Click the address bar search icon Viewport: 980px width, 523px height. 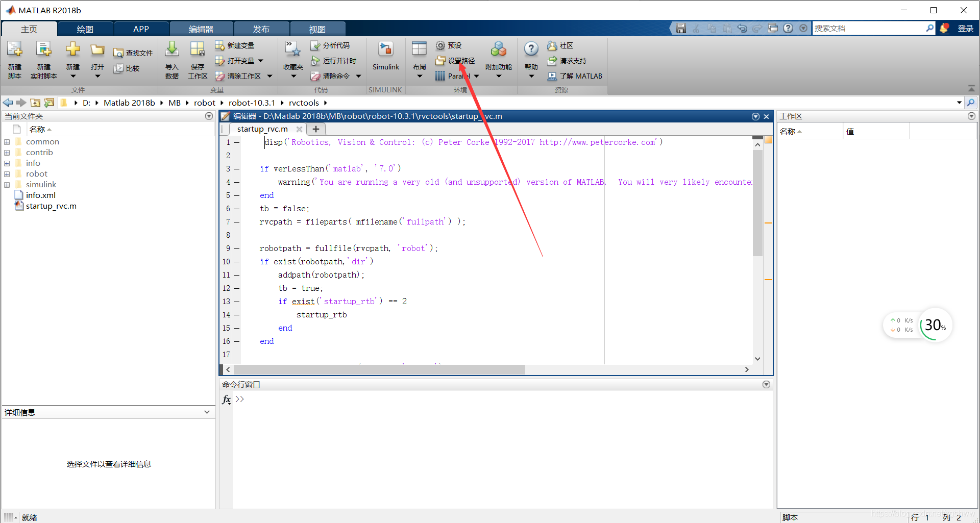tap(971, 103)
